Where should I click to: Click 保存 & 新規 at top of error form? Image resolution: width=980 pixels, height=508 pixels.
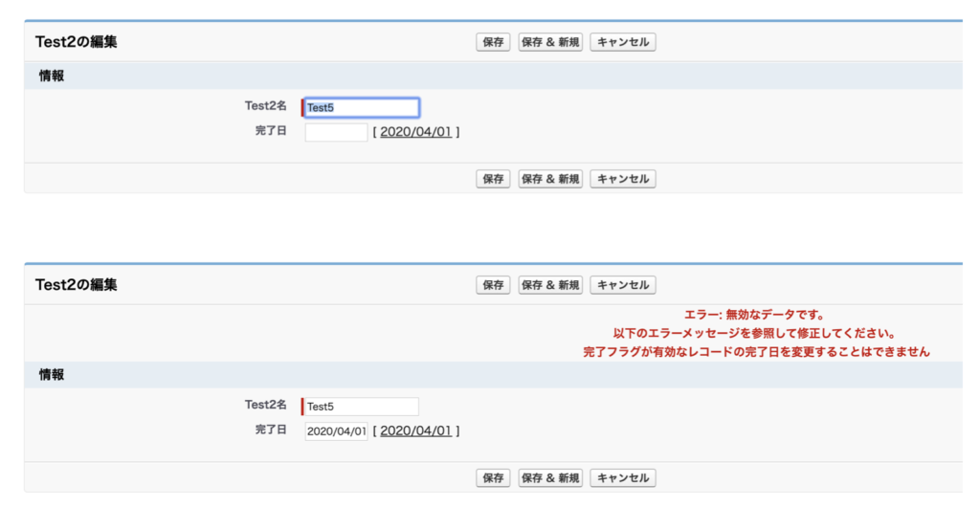tap(550, 285)
